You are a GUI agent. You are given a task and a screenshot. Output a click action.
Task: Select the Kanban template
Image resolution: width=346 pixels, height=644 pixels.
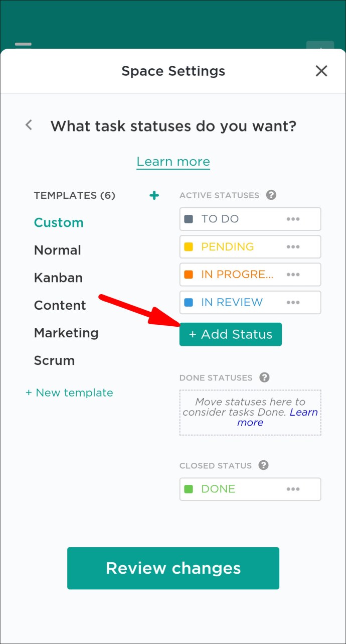[x=58, y=278]
